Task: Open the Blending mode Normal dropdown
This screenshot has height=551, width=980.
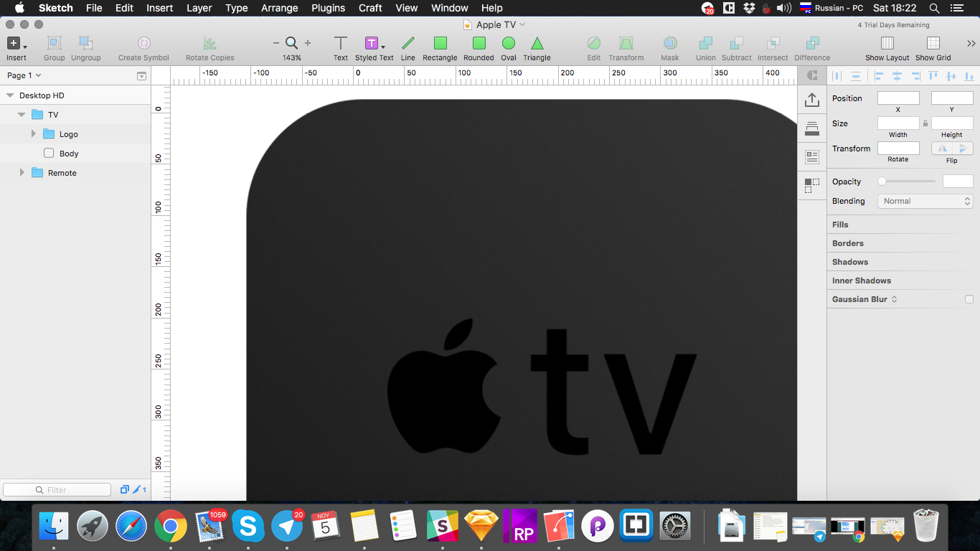Action: tap(925, 201)
